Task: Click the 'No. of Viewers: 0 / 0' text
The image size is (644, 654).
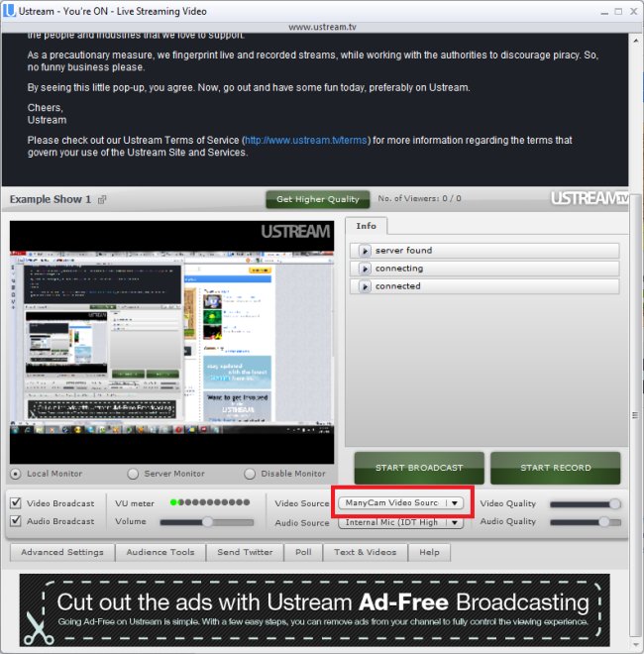Action: [x=419, y=198]
